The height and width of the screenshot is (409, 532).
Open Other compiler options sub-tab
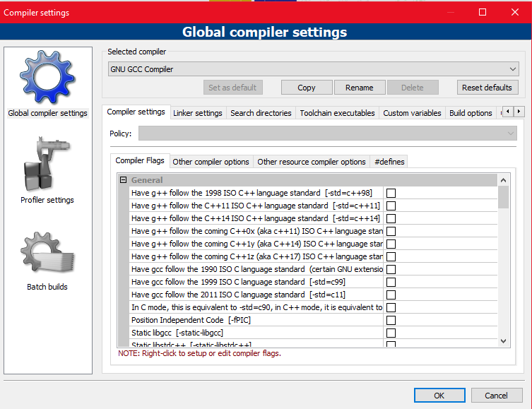click(x=211, y=162)
